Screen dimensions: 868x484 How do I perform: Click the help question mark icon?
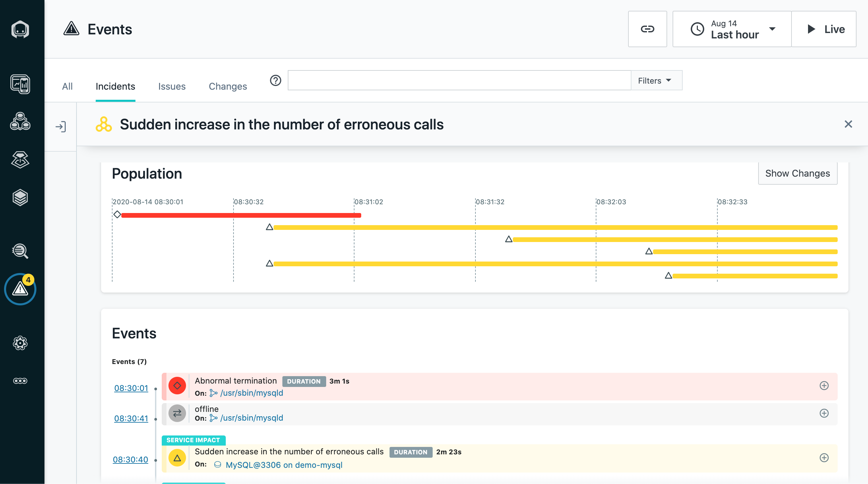coord(276,81)
